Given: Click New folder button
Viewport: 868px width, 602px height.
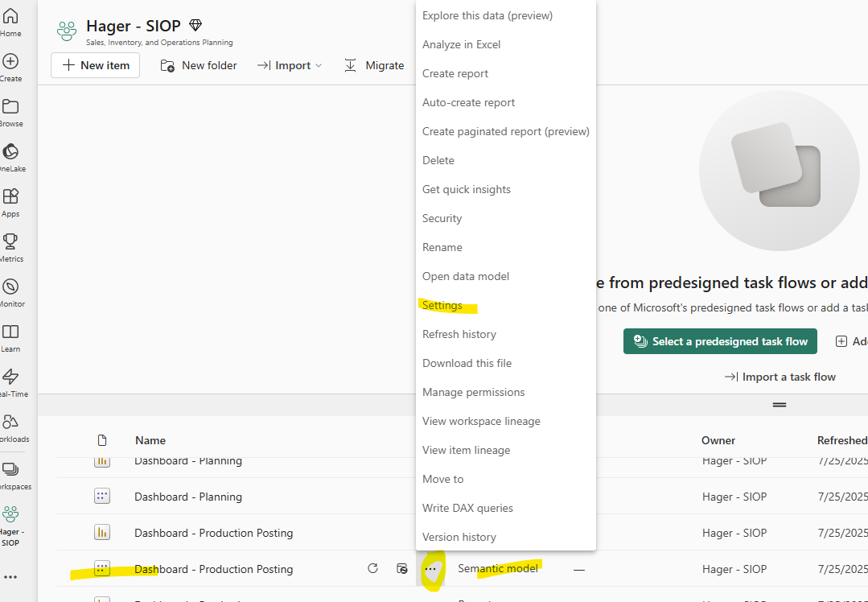Looking at the screenshot, I should pyautogui.click(x=199, y=65).
